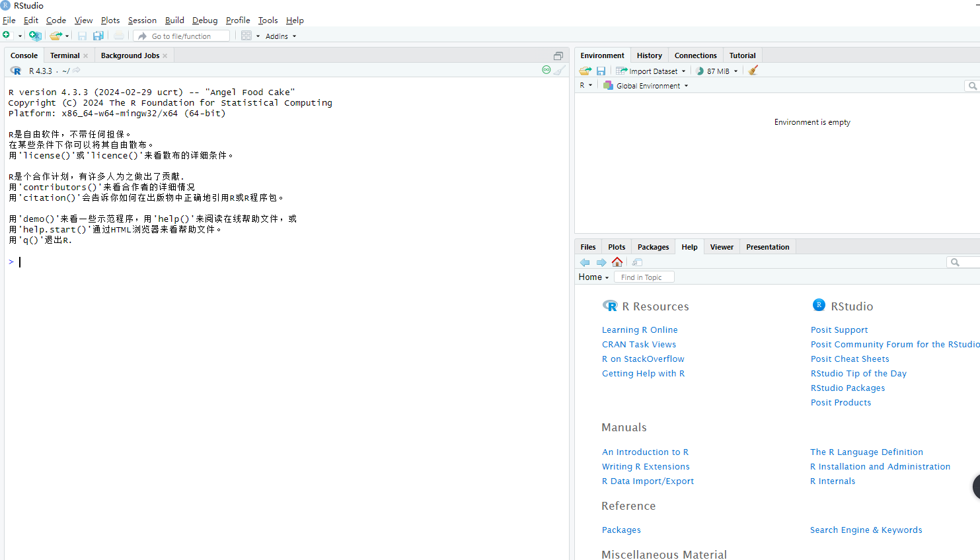
Task: Open the An Introduction to R manual
Action: click(x=645, y=452)
